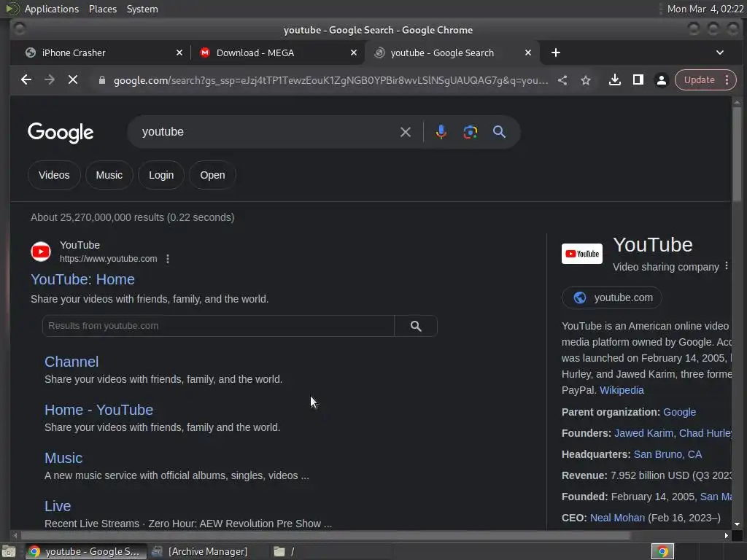Open the Chrome profile icon
Image resolution: width=747 pixels, height=560 pixels.
click(661, 80)
